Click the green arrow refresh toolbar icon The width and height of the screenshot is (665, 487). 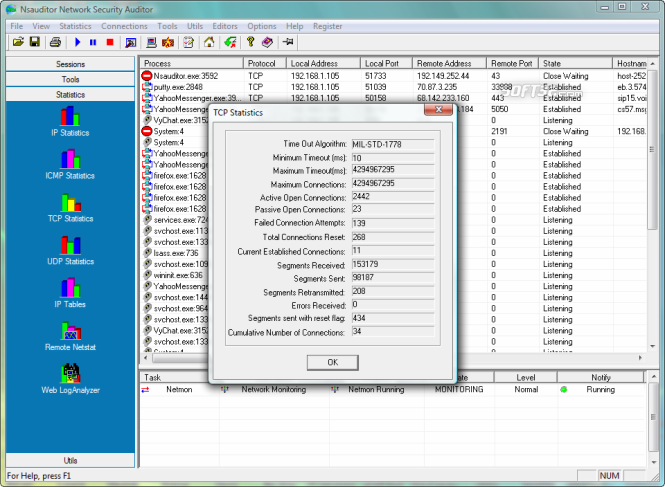[x=230, y=42]
